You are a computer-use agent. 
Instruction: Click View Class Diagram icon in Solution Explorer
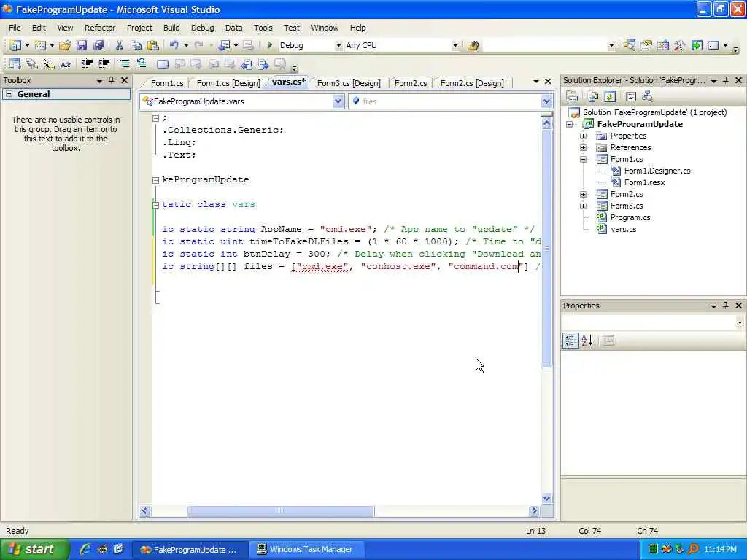tap(648, 97)
